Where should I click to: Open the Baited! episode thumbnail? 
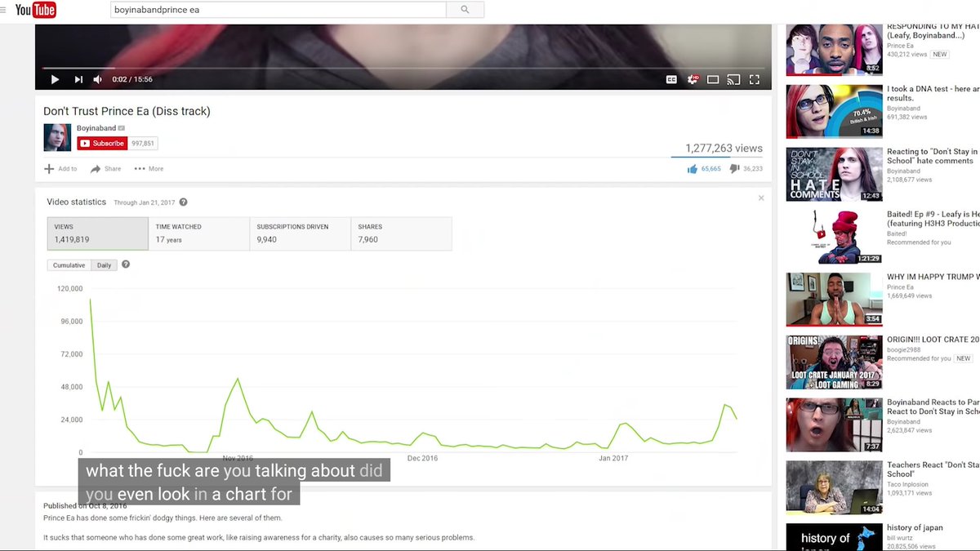(x=834, y=238)
